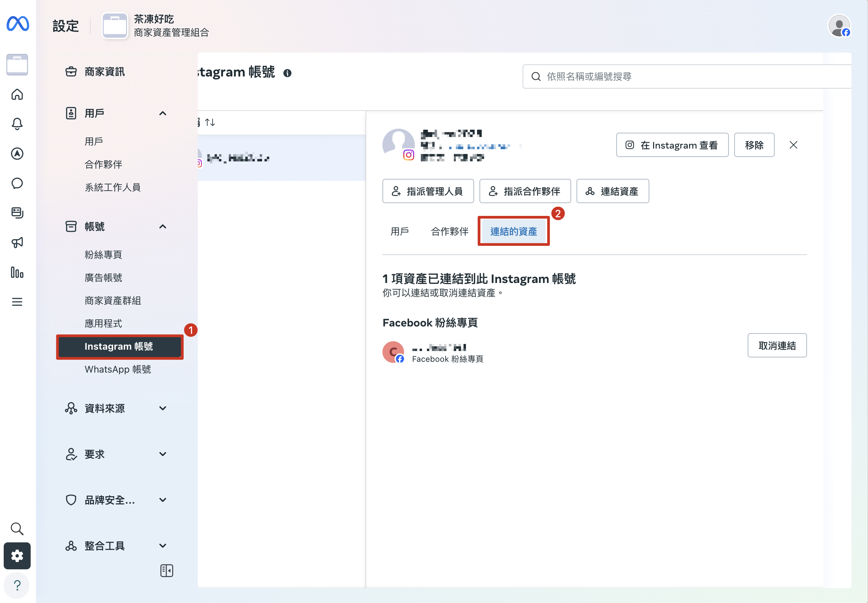Click 指派管理人員 button
This screenshot has width=868, height=603.
[x=428, y=191]
